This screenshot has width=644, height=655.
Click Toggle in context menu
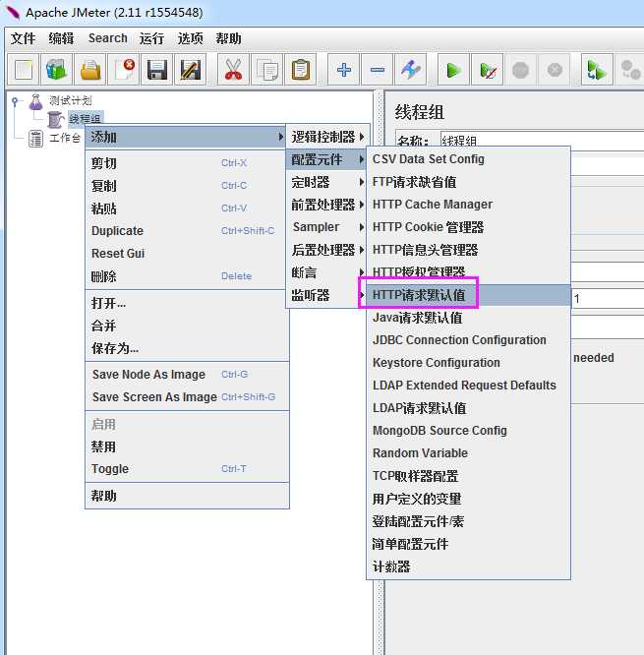coord(187,469)
